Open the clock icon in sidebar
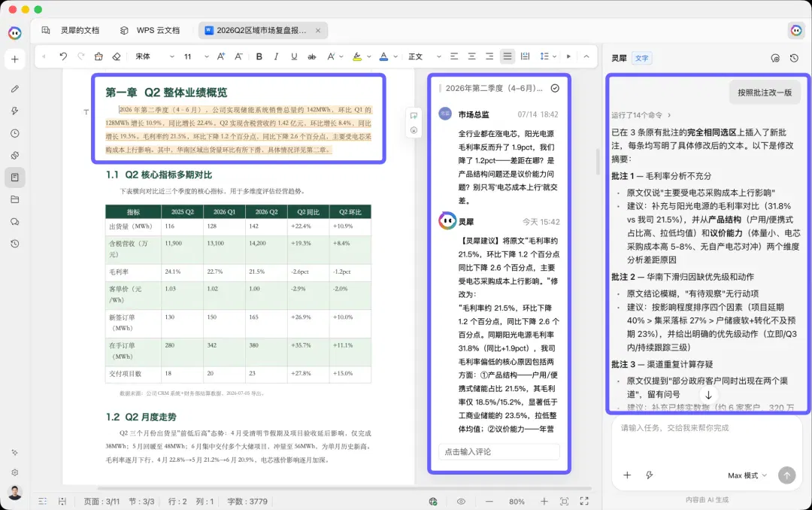This screenshot has height=510, width=812. 14,133
